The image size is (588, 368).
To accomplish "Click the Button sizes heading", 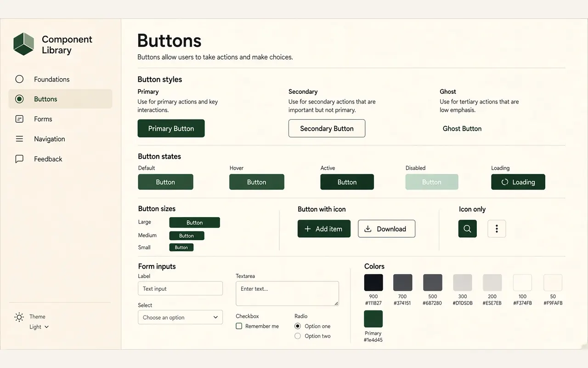I will (x=157, y=209).
